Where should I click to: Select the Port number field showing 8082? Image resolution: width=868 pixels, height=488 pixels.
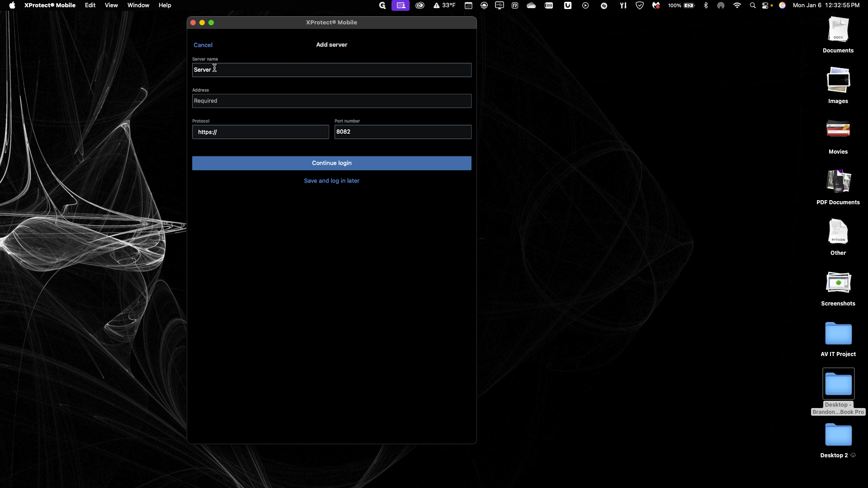click(403, 132)
